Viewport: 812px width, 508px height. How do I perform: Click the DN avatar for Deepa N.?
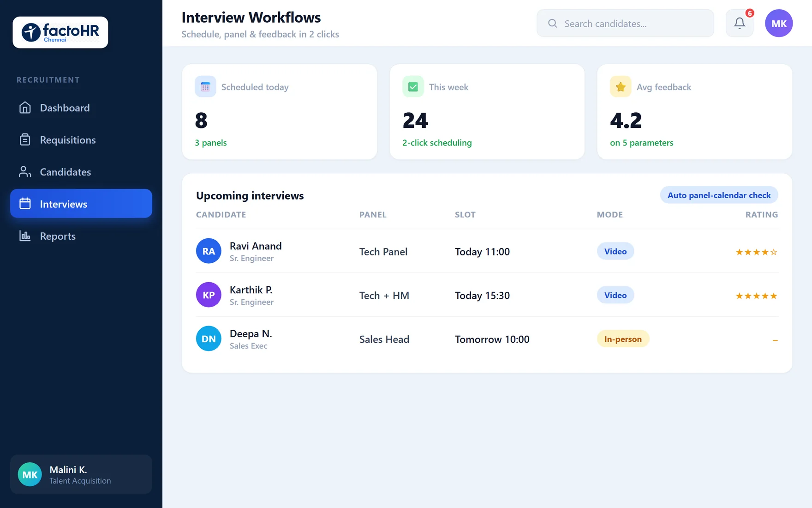tap(209, 339)
